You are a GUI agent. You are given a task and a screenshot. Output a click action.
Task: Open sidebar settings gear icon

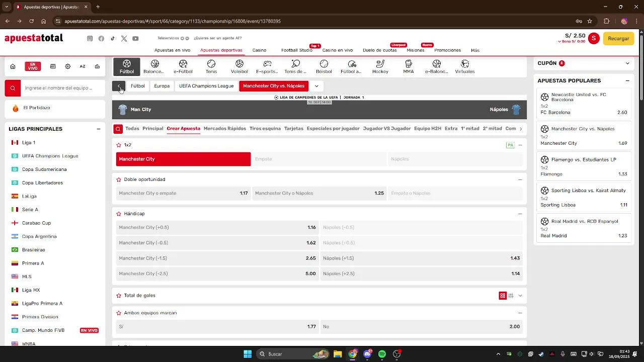[68, 66]
